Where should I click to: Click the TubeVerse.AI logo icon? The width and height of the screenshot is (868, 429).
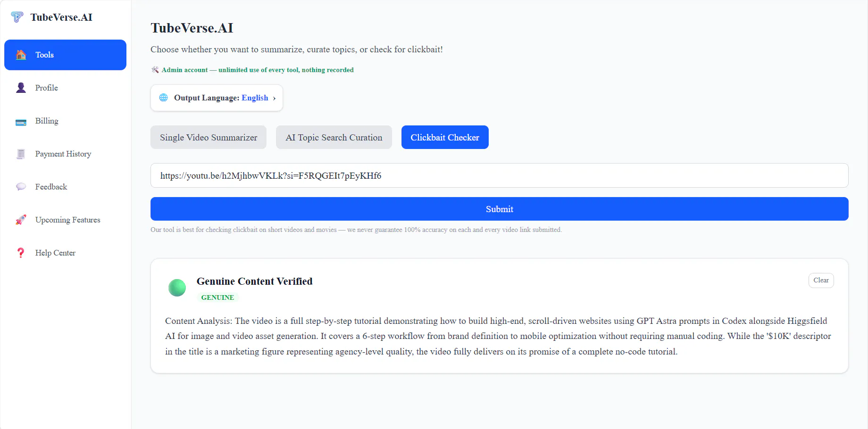(17, 17)
